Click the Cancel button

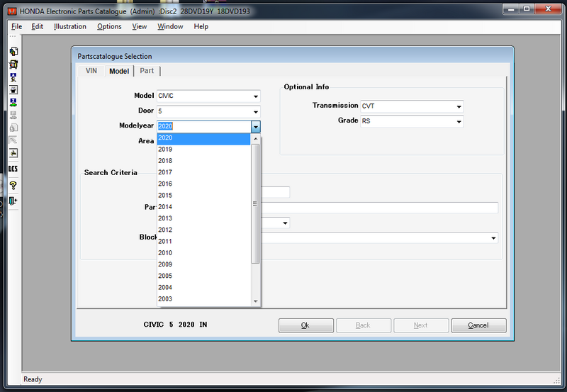point(478,325)
